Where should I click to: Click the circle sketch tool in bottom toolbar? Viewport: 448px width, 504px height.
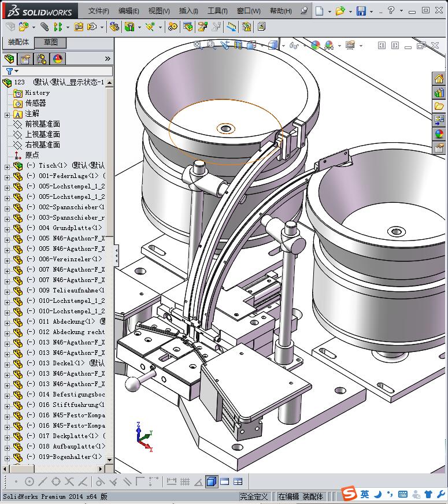point(29,481)
